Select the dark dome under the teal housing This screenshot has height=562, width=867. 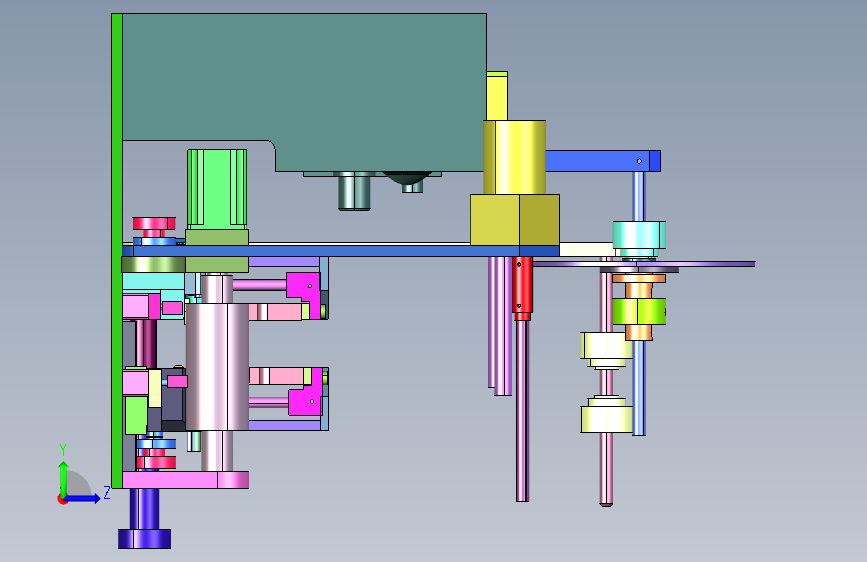408,178
